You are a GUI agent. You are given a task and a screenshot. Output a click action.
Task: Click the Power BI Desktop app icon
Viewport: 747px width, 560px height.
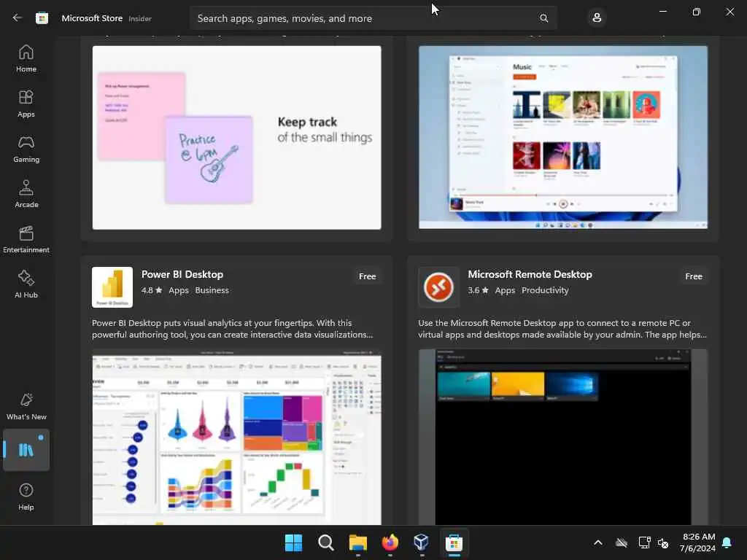coord(112,287)
